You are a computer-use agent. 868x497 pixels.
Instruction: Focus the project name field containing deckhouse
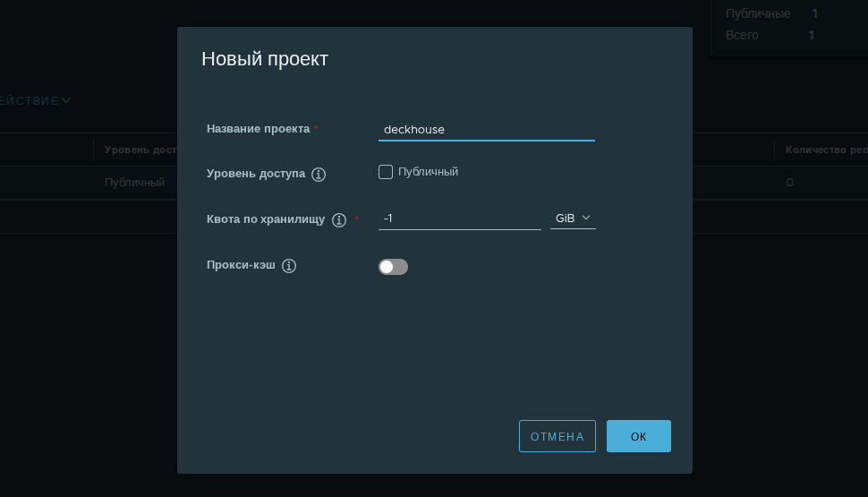coord(486,130)
